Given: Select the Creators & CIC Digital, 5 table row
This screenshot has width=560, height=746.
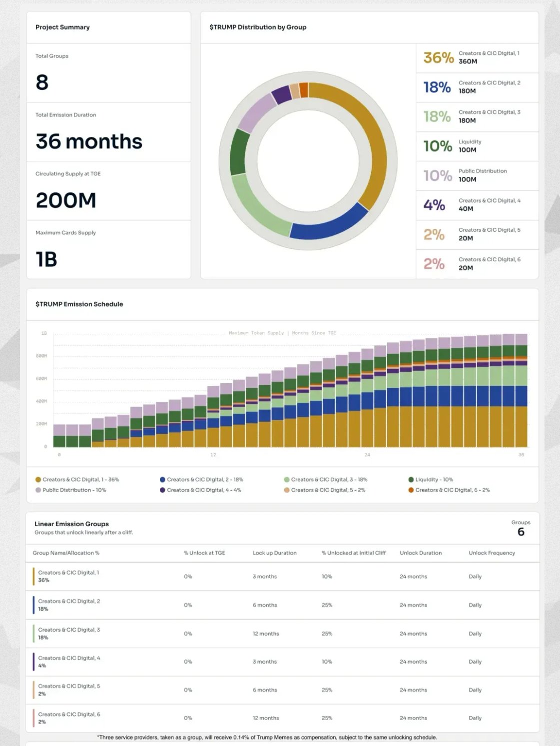Looking at the screenshot, I should coord(282,690).
